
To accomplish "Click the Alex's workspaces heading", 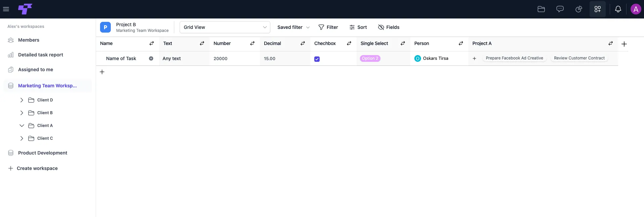I will pyautogui.click(x=26, y=27).
